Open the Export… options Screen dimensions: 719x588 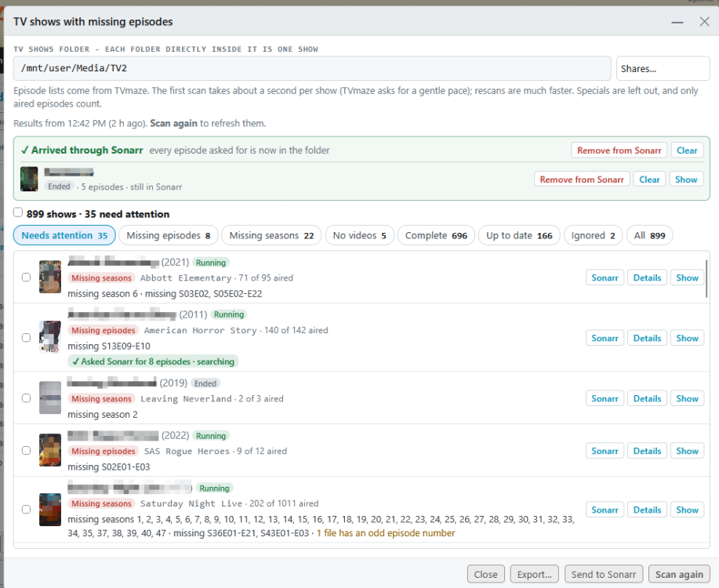click(x=534, y=574)
